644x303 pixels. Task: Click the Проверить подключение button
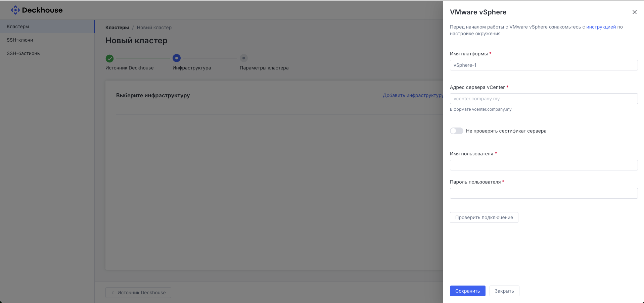(x=484, y=217)
